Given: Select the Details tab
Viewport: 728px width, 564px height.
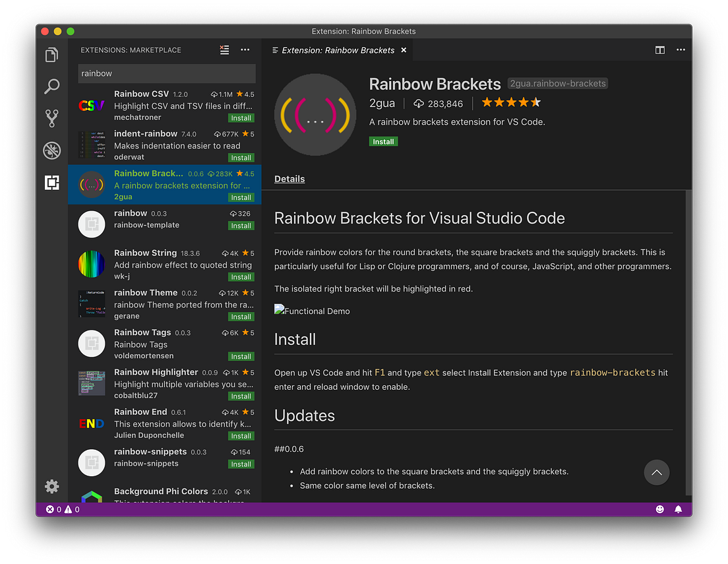Looking at the screenshot, I should (x=289, y=179).
